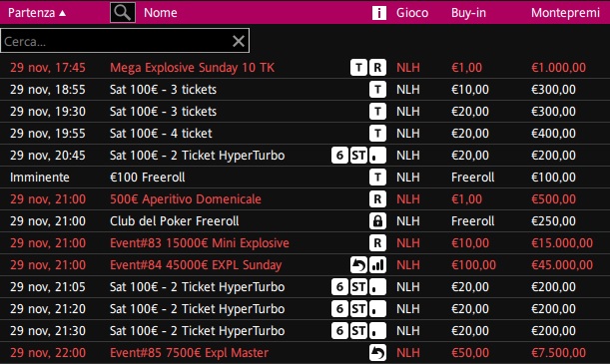
Task: Sort by the Montepremi column header
Action: click(x=565, y=12)
